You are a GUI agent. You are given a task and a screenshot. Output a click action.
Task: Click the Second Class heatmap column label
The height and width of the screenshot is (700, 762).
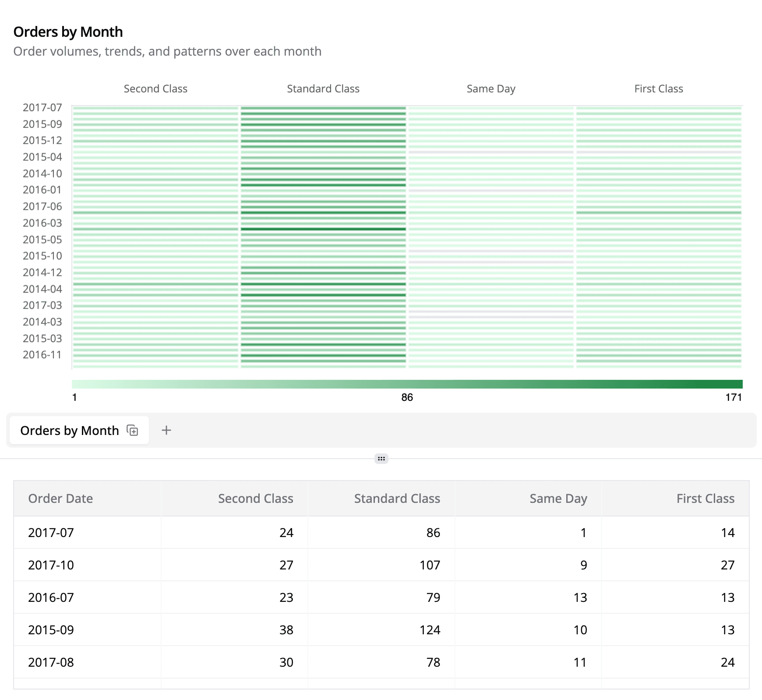(x=155, y=89)
